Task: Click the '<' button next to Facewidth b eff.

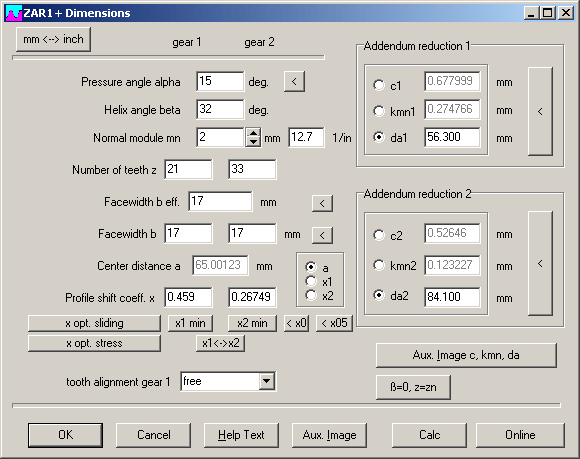Action: click(x=322, y=203)
